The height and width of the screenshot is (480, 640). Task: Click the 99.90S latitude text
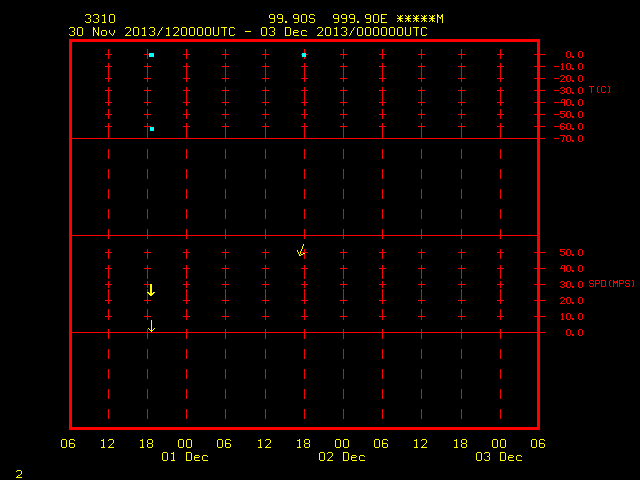click(292, 19)
